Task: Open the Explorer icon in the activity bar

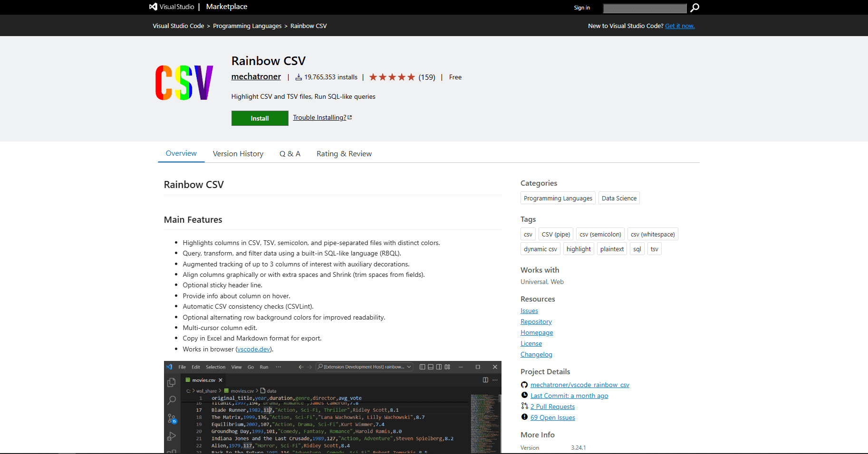Action: click(172, 382)
